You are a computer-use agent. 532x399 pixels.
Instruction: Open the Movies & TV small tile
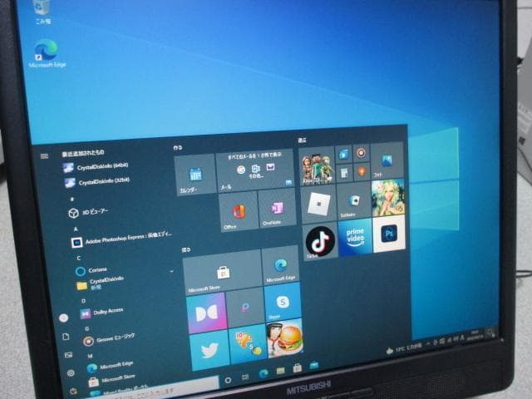pyautogui.click(x=343, y=155)
